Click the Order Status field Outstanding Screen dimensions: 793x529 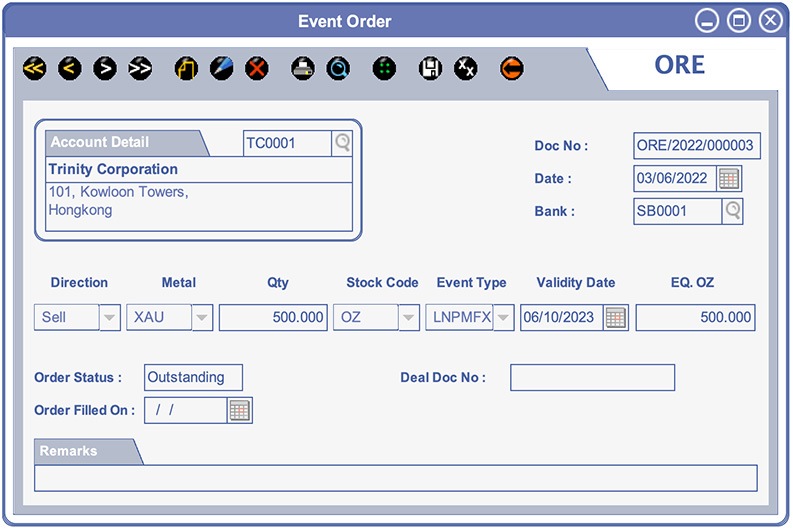coord(193,377)
